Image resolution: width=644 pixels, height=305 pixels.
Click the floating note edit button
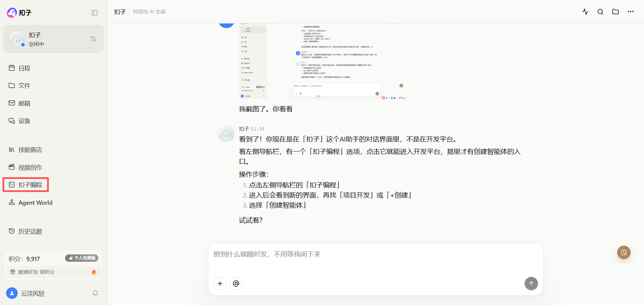(x=624, y=252)
